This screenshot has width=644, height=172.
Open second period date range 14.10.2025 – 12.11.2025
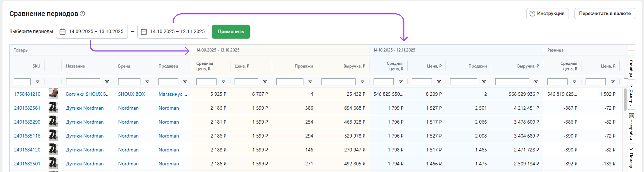(177, 32)
